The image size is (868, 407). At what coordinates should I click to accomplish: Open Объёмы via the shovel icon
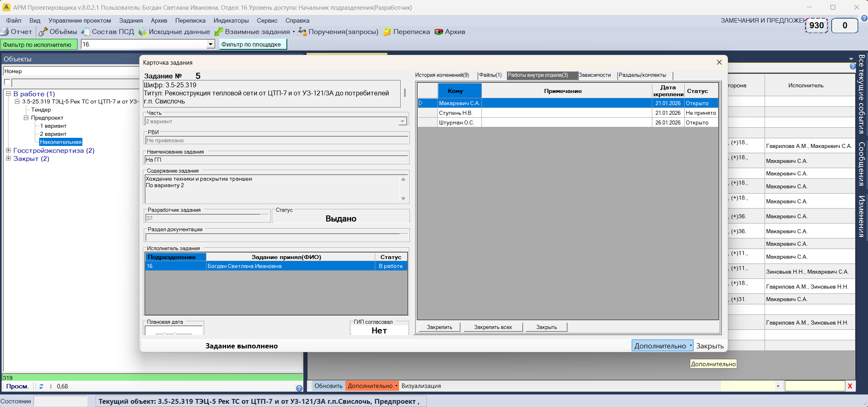(x=43, y=32)
